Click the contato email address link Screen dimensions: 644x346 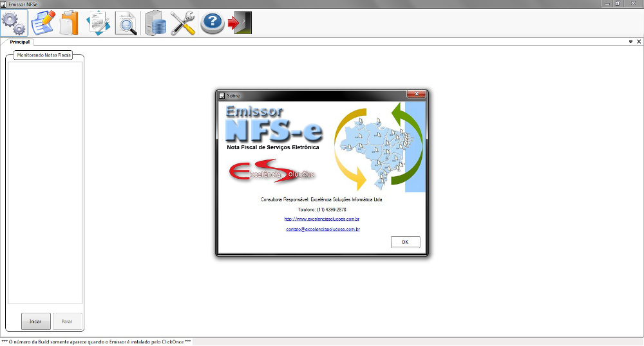[323, 229]
